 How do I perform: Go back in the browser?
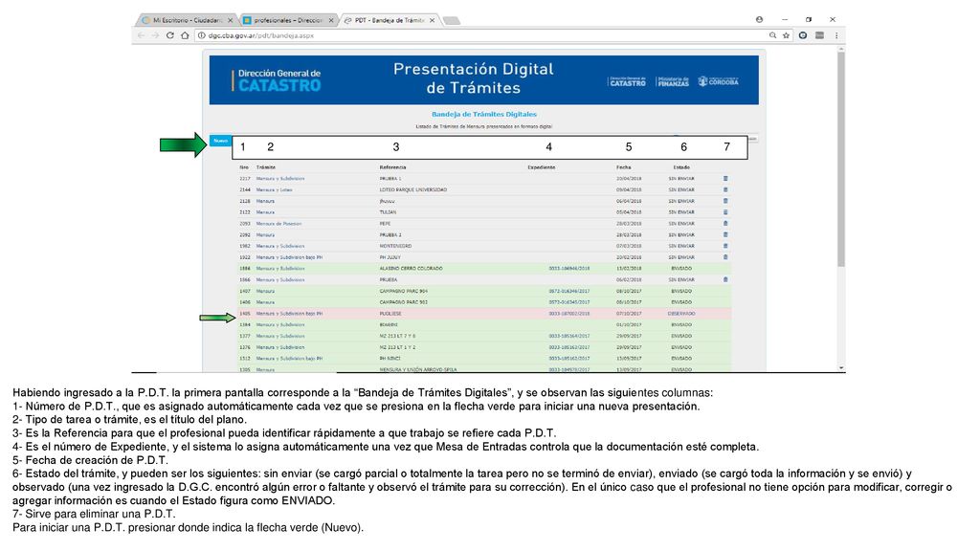coord(142,35)
